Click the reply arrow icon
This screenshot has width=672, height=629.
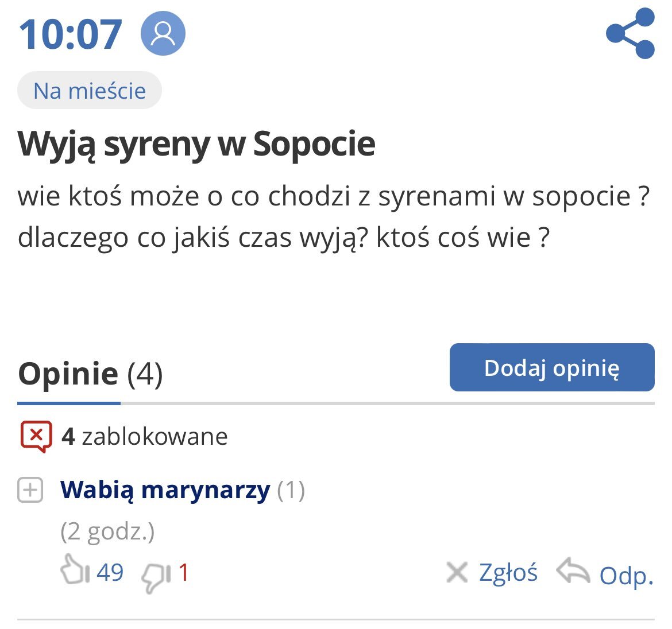coord(573,572)
